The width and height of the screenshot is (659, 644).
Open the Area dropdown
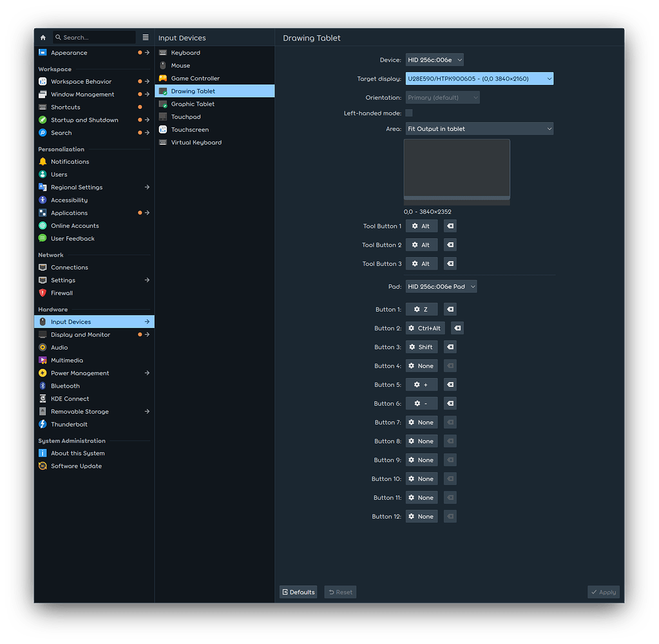click(x=479, y=128)
